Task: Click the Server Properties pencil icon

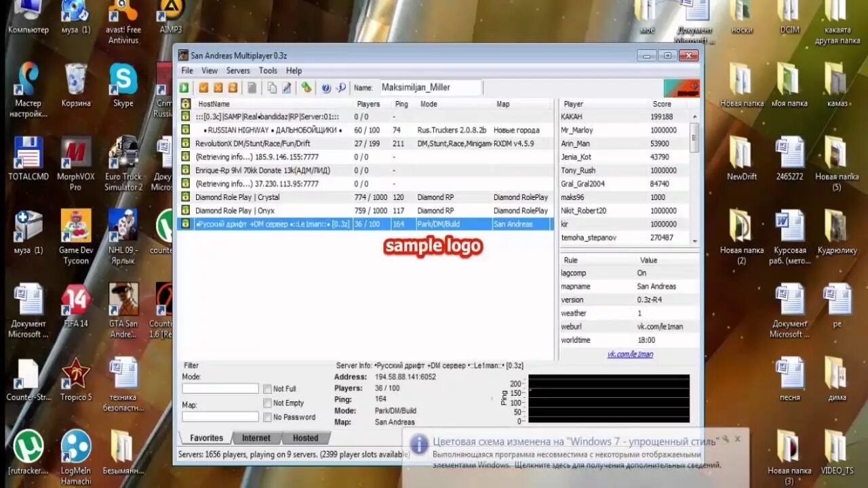Action: tap(286, 87)
